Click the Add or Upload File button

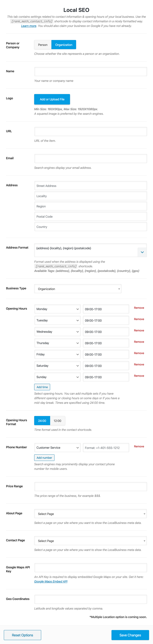tap(52, 99)
